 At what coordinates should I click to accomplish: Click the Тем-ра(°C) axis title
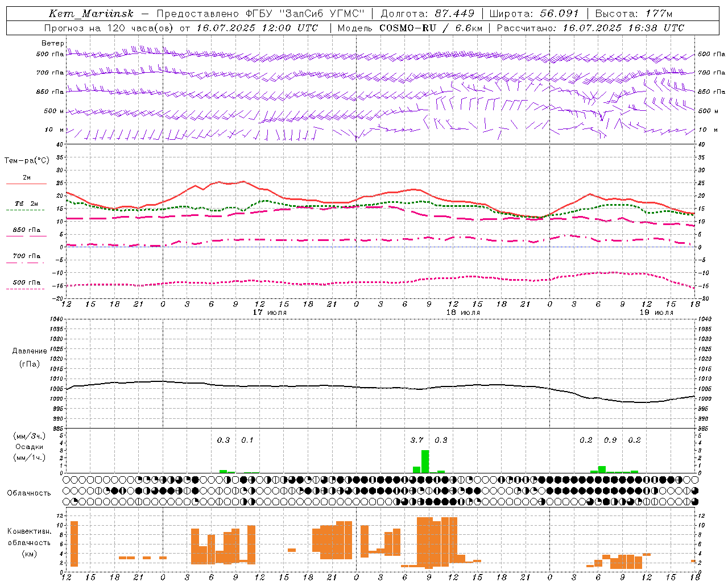pos(27,161)
